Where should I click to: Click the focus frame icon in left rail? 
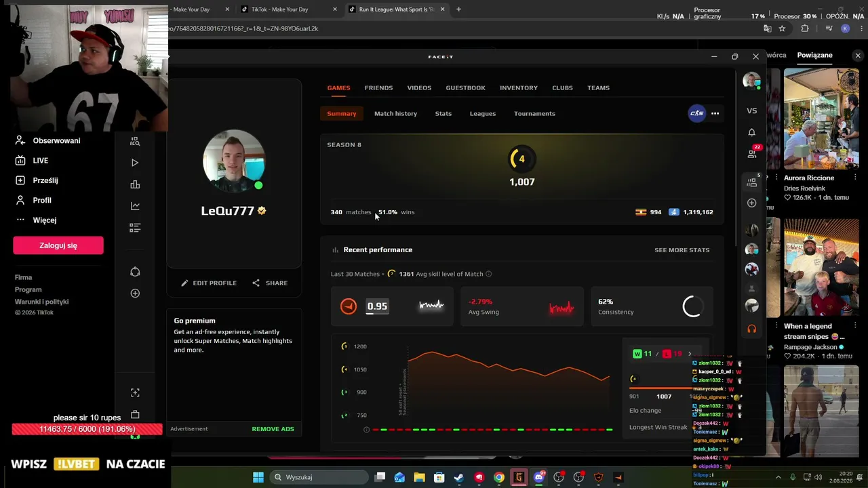pyautogui.click(x=135, y=393)
